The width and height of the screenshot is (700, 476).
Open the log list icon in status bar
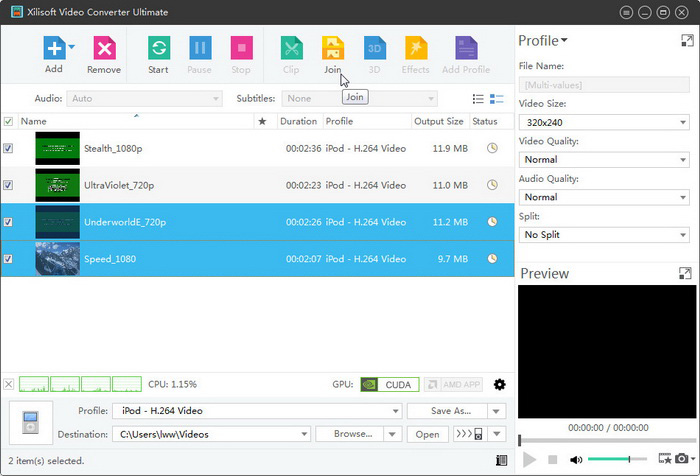[501, 460]
